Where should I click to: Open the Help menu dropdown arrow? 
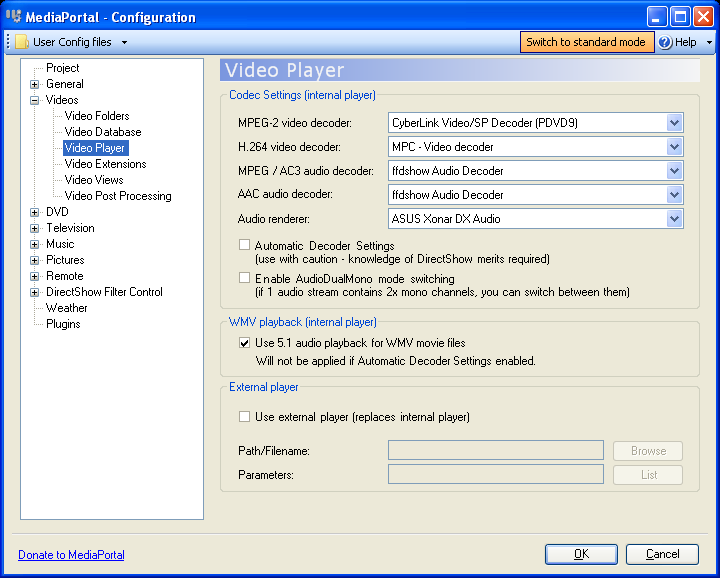coord(709,42)
